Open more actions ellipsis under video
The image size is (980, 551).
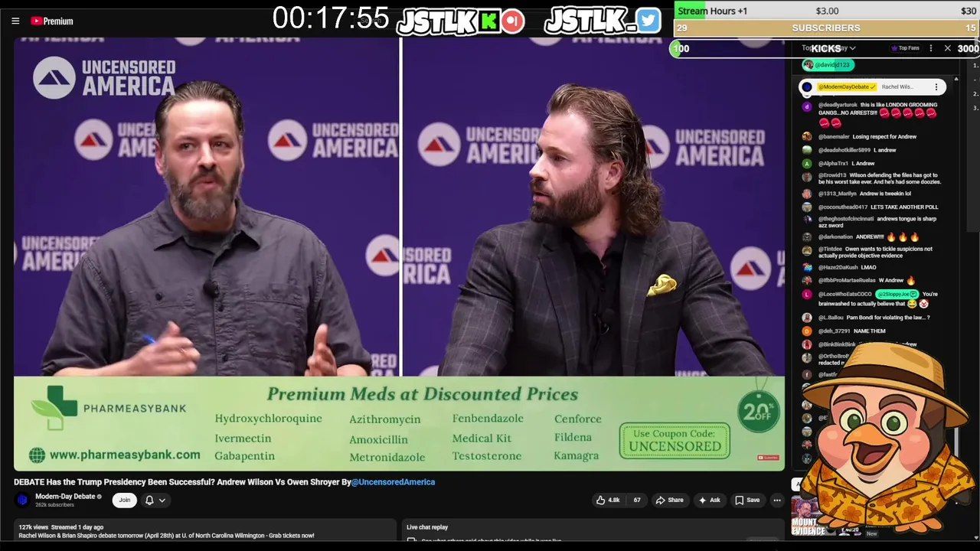pyautogui.click(x=776, y=500)
